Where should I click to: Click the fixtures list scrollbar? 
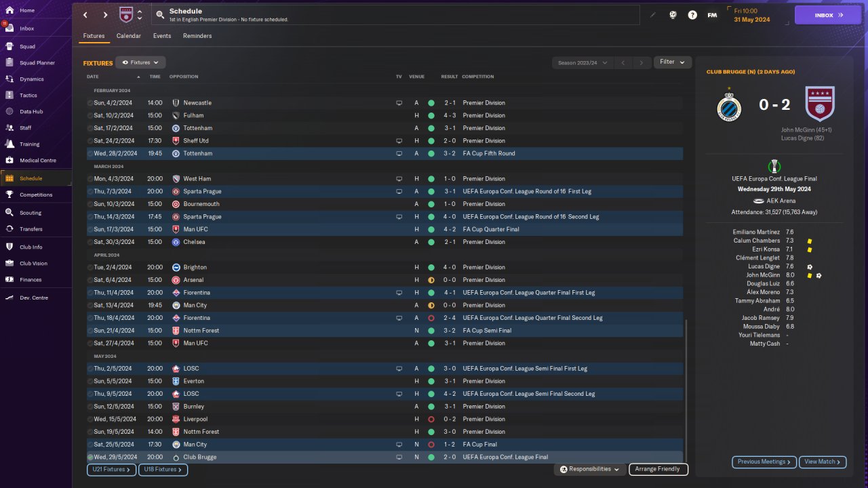pyautogui.click(x=686, y=390)
